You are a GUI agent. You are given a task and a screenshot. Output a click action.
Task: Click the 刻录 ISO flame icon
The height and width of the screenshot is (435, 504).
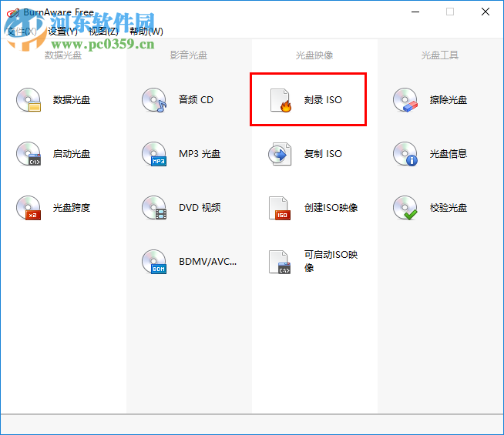click(x=281, y=100)
